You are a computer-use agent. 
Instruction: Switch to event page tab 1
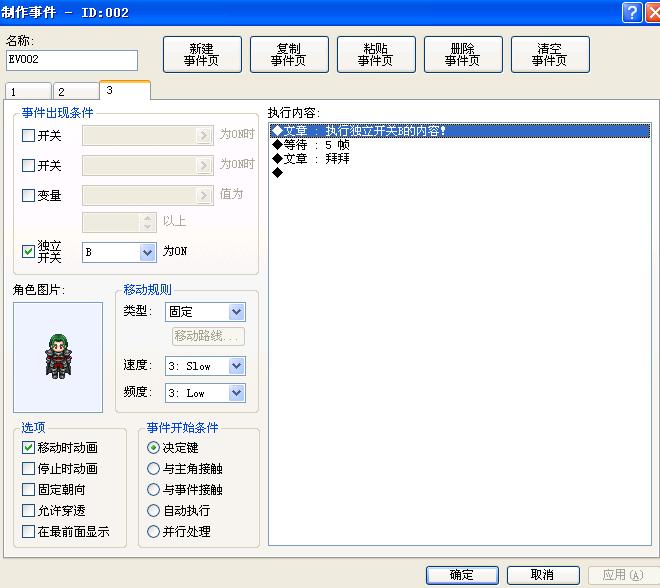click(28, 91)
